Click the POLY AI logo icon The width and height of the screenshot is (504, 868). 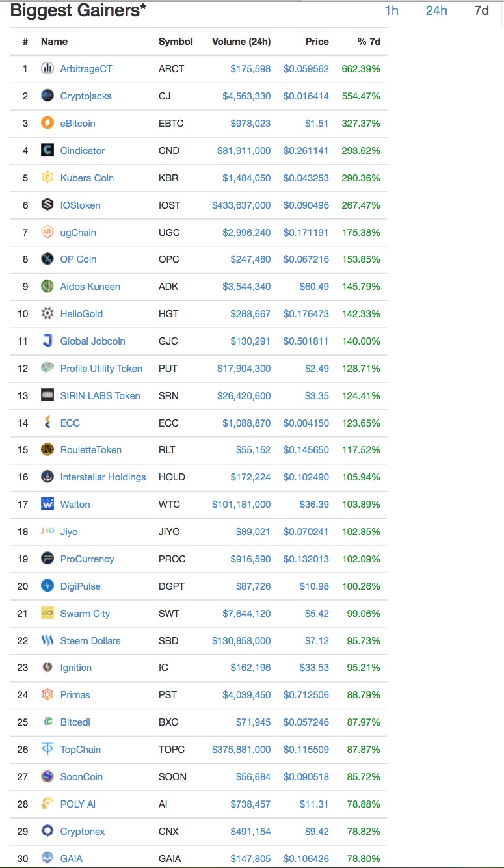(x=47, y=804)
